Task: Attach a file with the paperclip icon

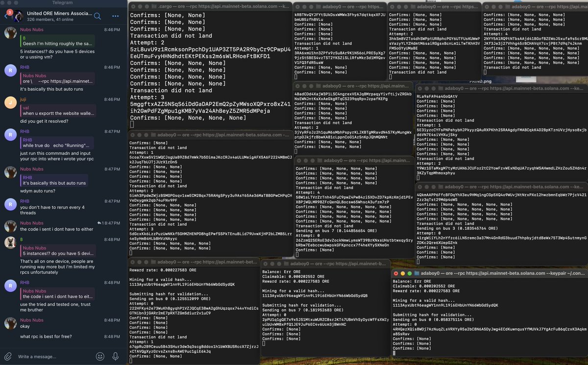Action: pyautogui.click(x=8, y=356)
